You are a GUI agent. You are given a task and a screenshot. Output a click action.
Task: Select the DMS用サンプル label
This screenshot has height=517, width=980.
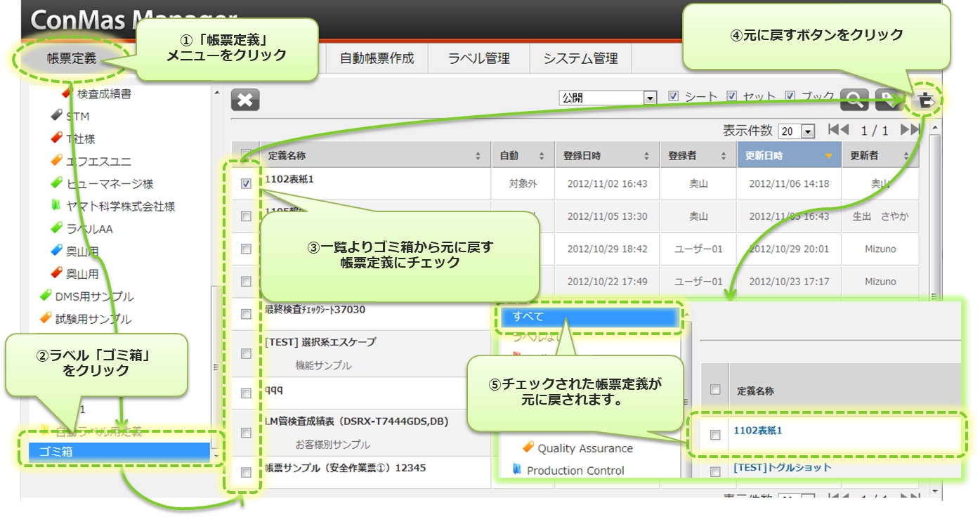tap(94, 296)
